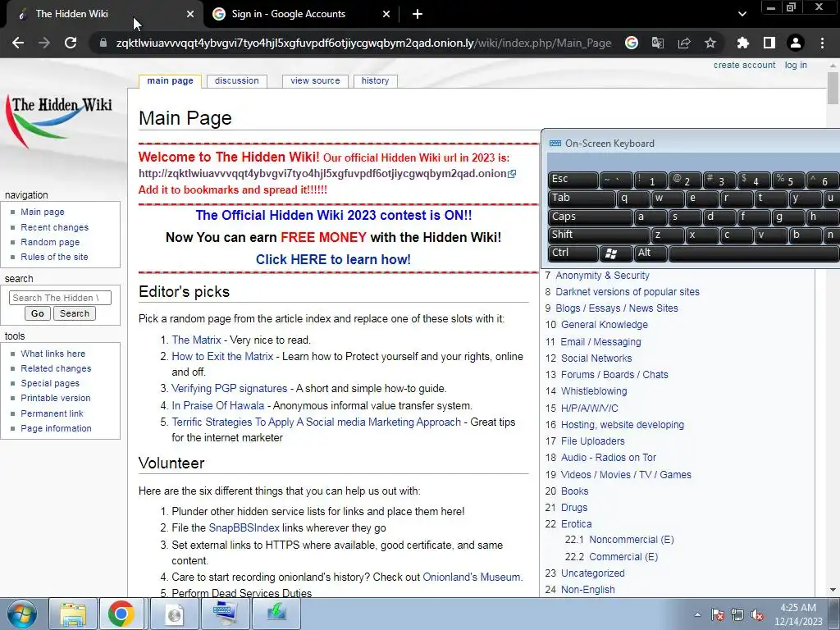
Task: Jump to Anonymity & Security section
Action: click(x=602, y=276)
